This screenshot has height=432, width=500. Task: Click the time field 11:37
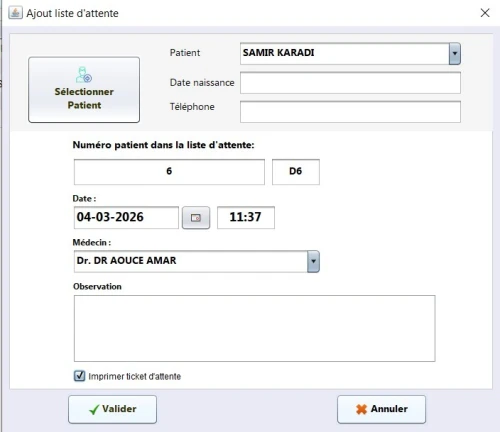[x=246, y=217]
